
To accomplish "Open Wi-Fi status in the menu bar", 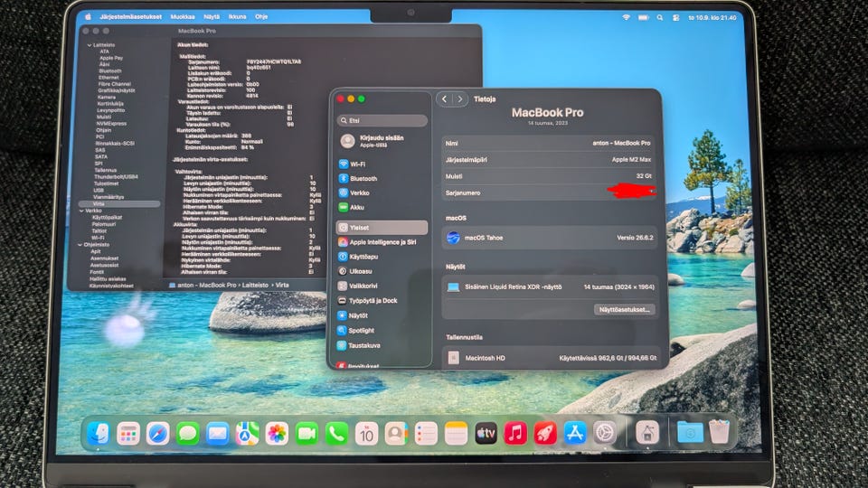I will click(626, 18).
